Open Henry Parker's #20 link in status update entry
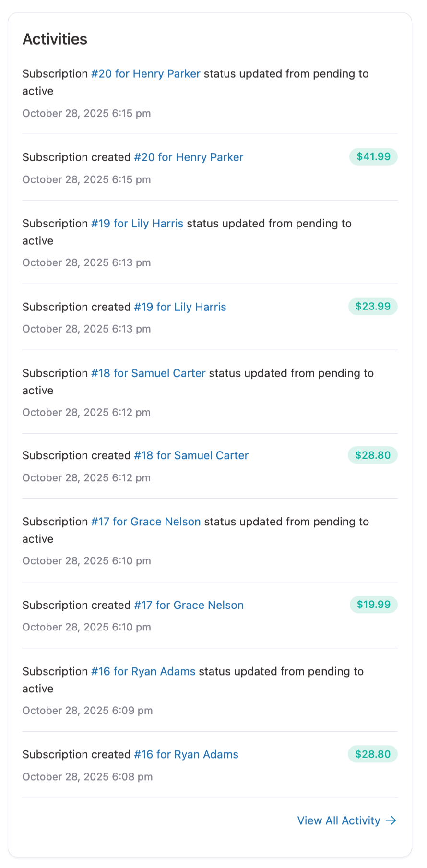 point(145,74)
